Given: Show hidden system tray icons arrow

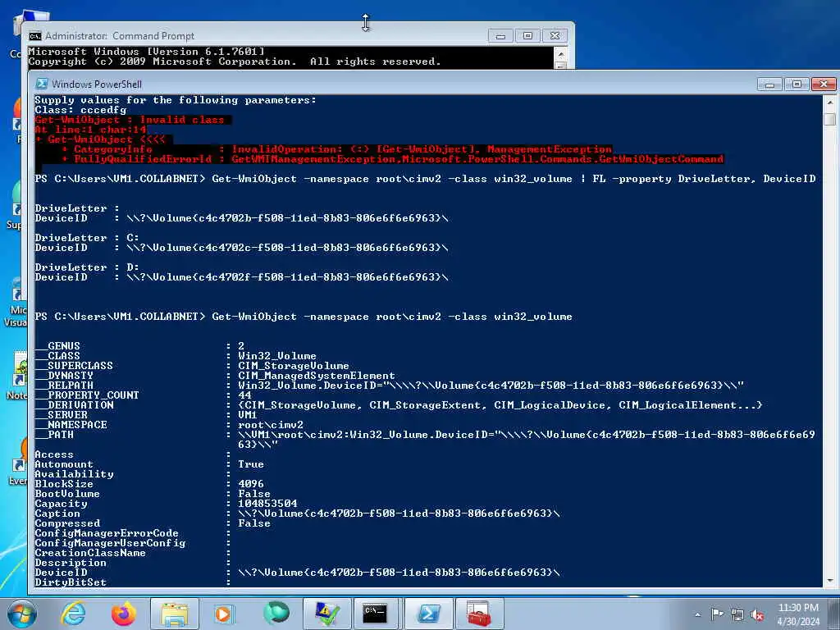Looking at the screenshot, I should [697, 615].
